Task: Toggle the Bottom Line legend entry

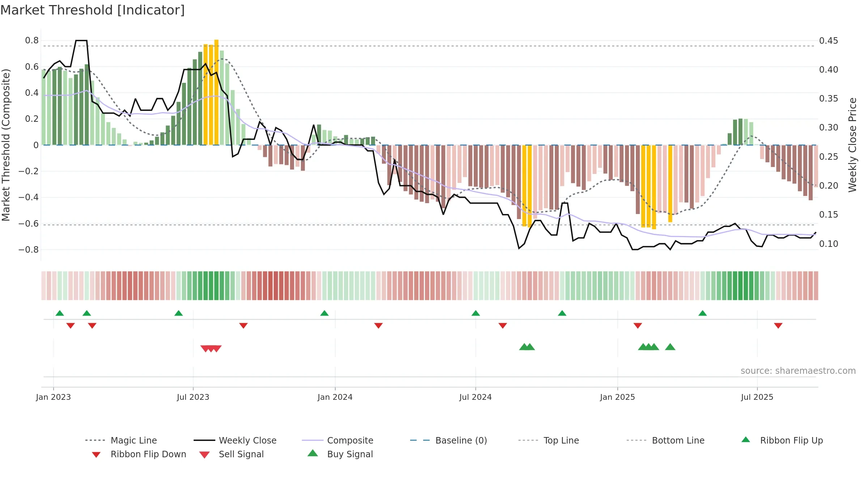Action: pyautogui.click(x=665, y=440)
